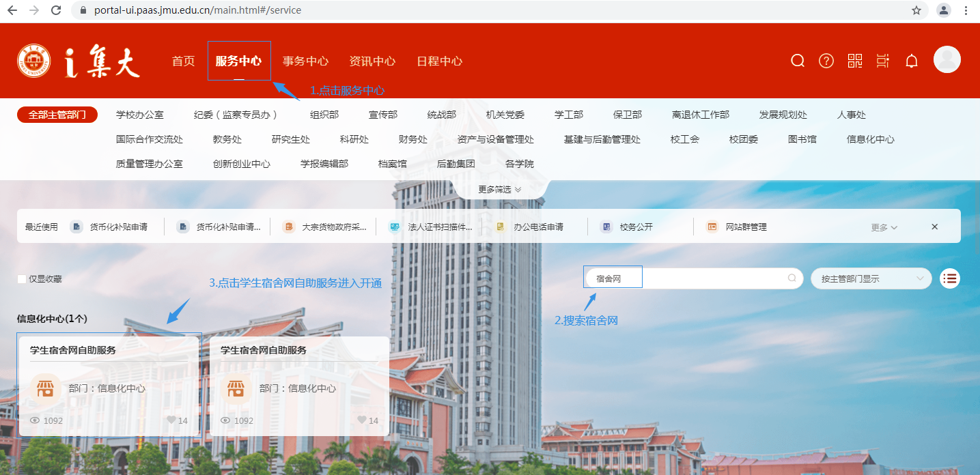
Task: Open the 按主管部门显示 dropdown
Action: 871,278
